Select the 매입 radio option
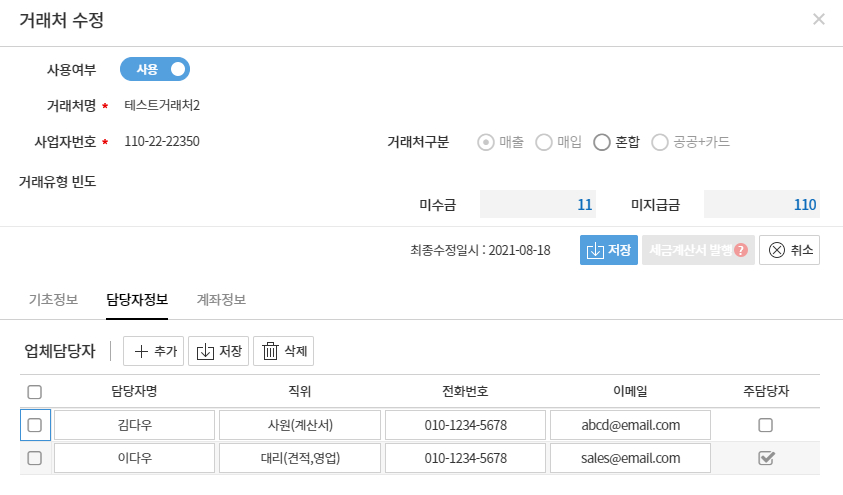Screen dimensions: 843x495 click(x=544, y=142)
